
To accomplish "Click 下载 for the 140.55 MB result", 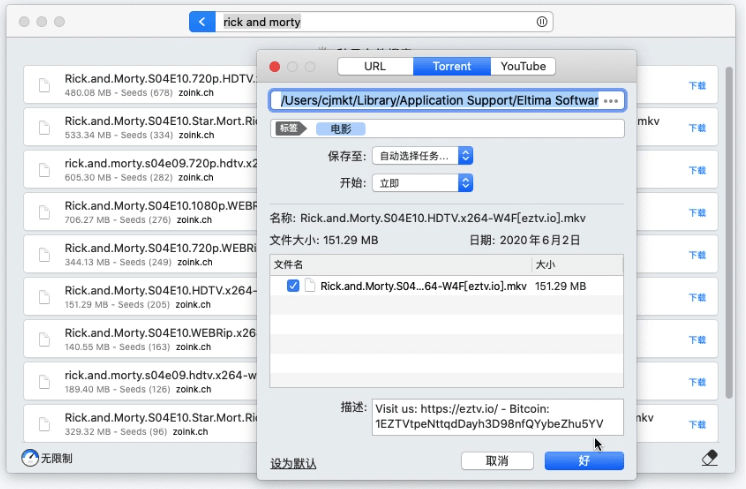I will click(x=697, y=340).
